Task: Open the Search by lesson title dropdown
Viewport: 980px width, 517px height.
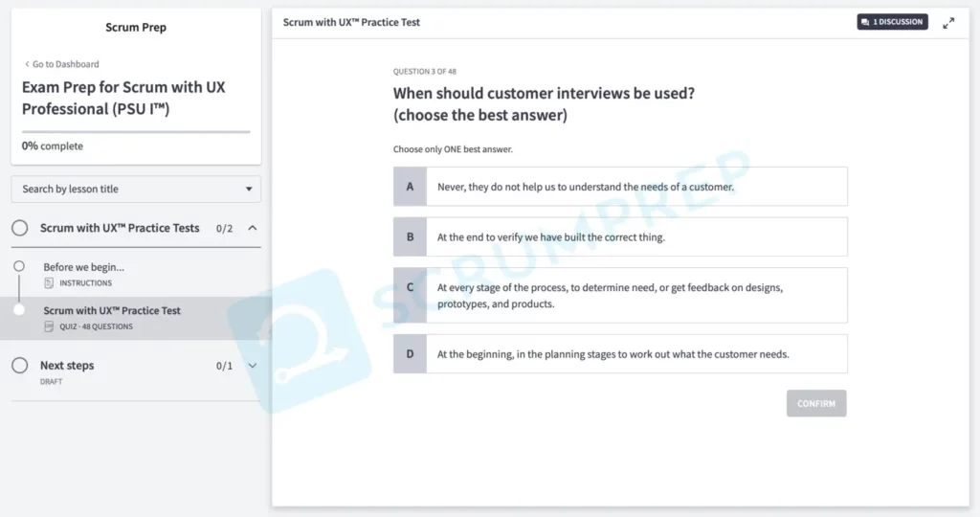Action: (136, 190)
